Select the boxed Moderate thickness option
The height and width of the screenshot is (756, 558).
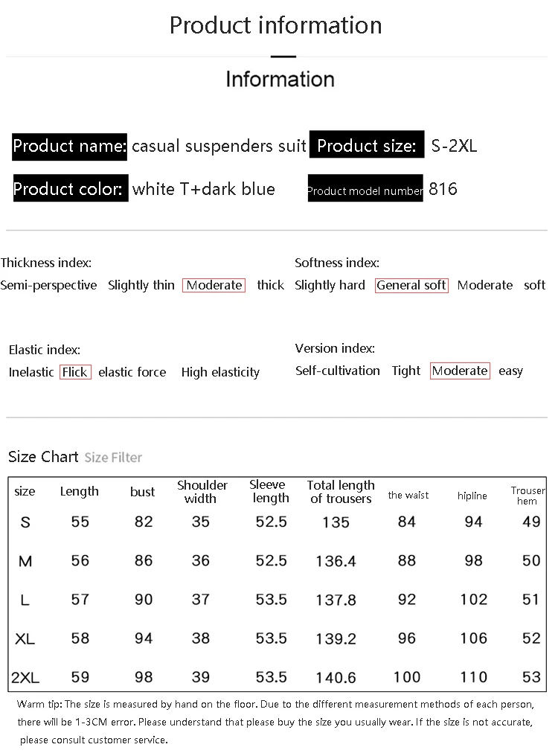pyautogui.click(x=214, y=286)
